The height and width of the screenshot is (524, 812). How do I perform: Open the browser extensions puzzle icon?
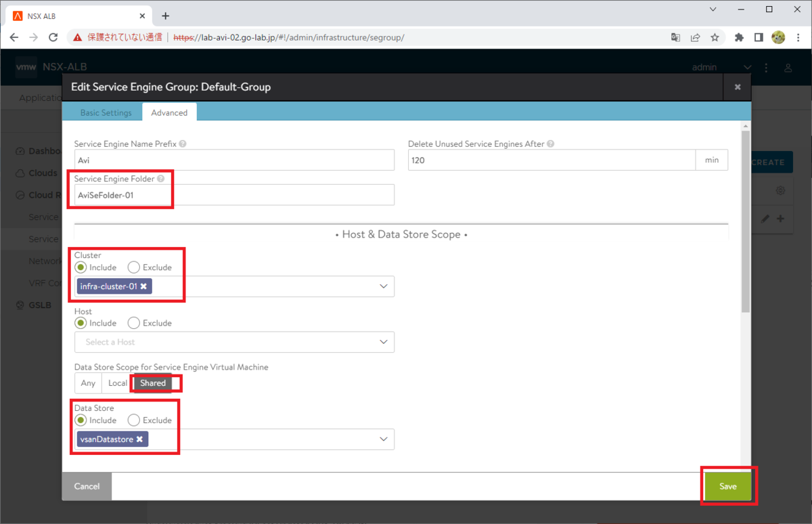[740, 38]
